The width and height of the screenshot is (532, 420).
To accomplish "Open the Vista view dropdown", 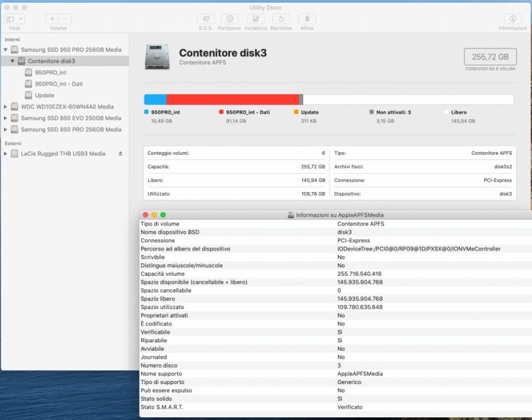I will click(x=15, y=19).
